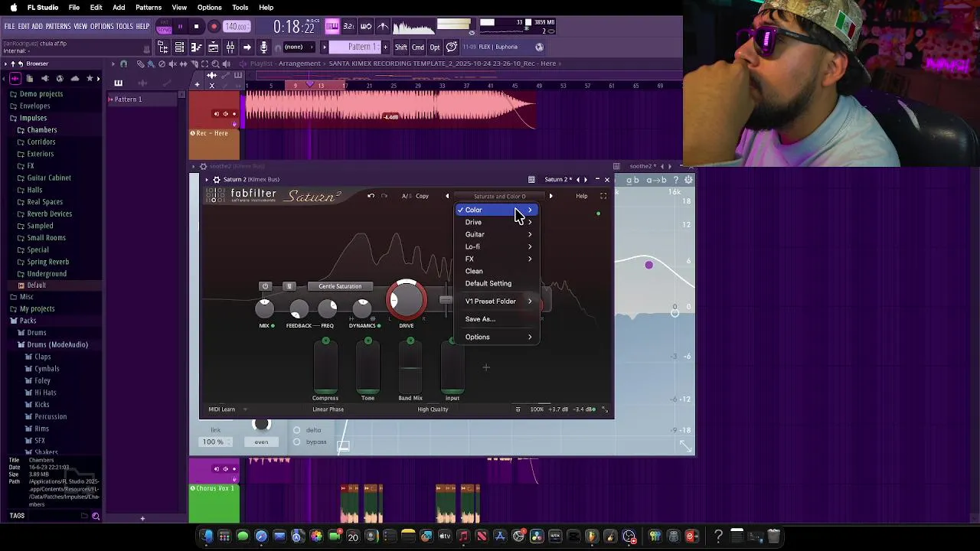Viewport: 980px width, 551px height.
Task: Pause playback with the transport pause button
Action: (x=180, y=26)
